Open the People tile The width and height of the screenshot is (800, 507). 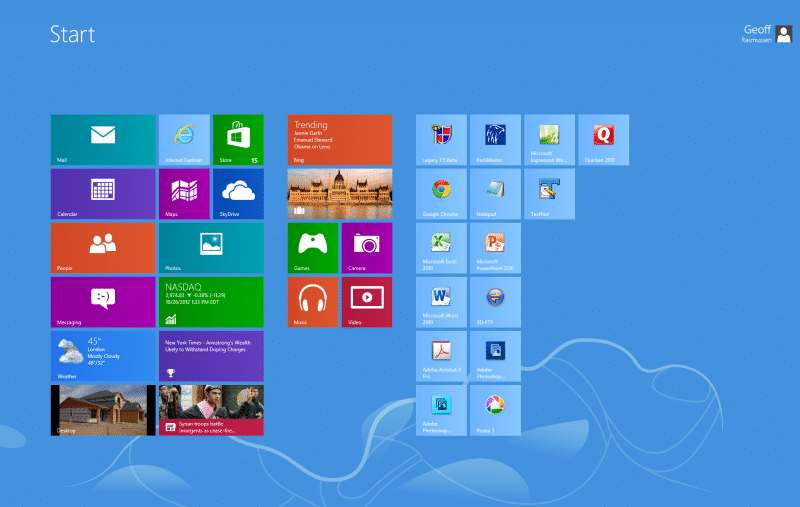coord(103,248)
